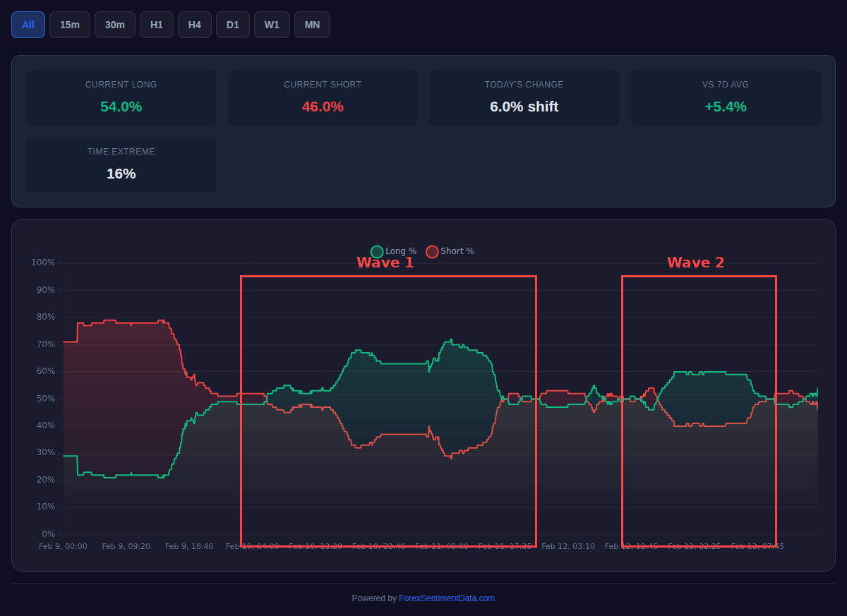Image resolution: width=847 pixels, height=616 pixels.
Task: Select the MN monthly timeframe
Action: 312,24
